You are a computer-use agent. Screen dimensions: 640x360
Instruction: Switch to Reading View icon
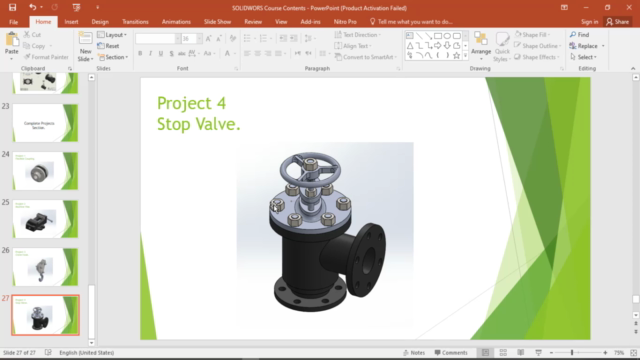point(520,353)
